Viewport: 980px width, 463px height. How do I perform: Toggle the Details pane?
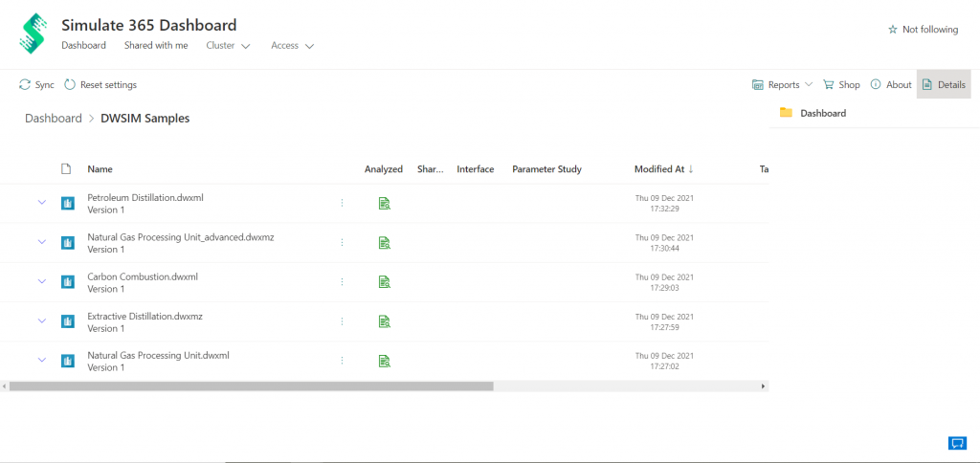[x=943, y=85]
